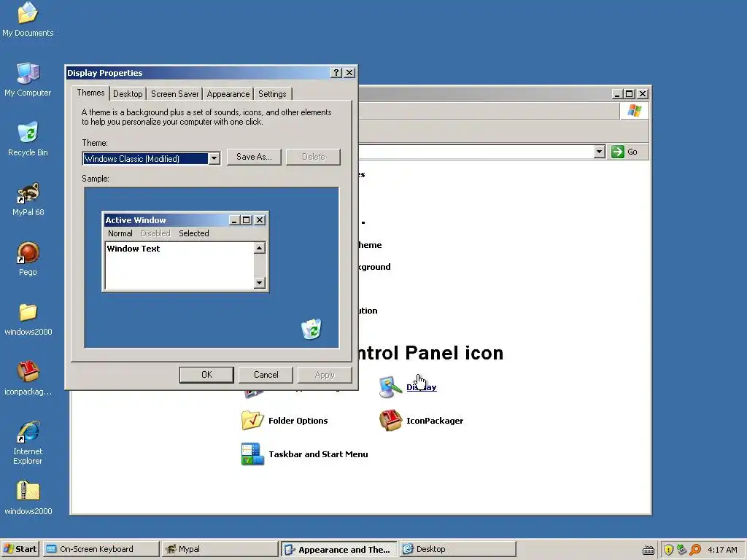747x560 pixels.
Task: Click the Normal menu item in sample
Action: 120,233
